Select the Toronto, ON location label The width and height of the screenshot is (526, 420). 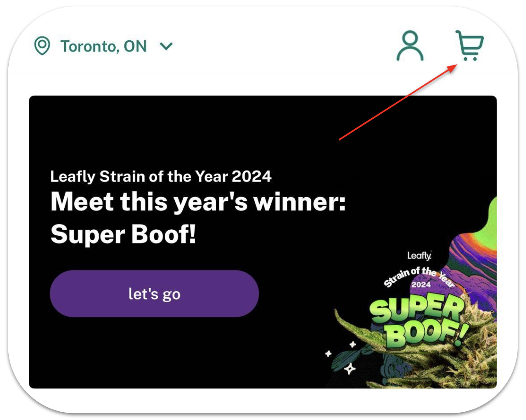103,46
